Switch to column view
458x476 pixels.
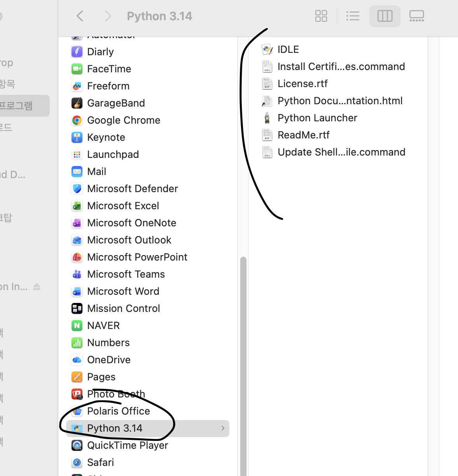click(x=385, y=16)
